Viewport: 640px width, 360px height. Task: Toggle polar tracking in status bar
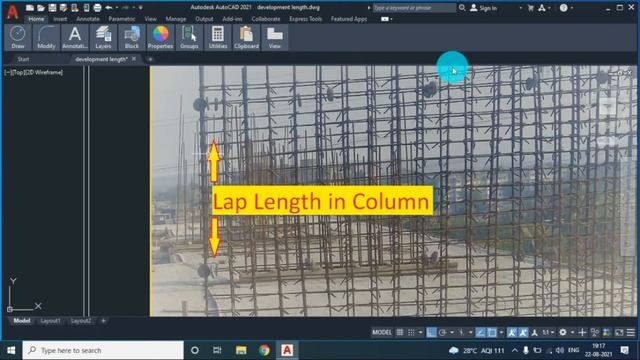coord(442,332)
